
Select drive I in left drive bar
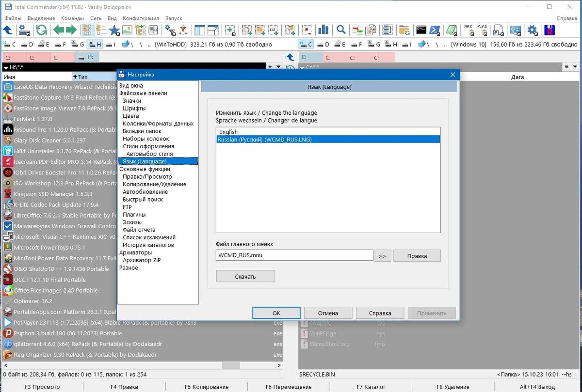(x=110, y=45)
